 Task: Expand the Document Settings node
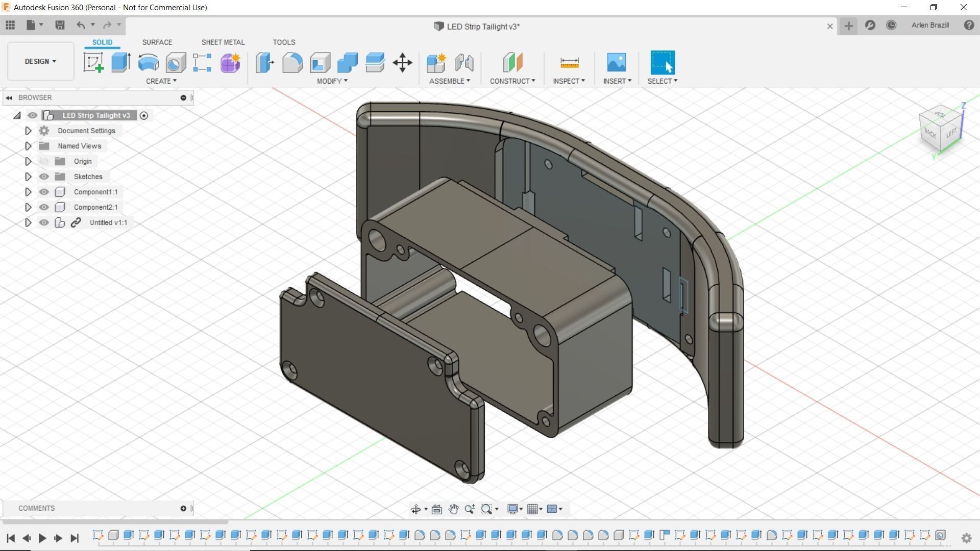click(x=28, y=131)
